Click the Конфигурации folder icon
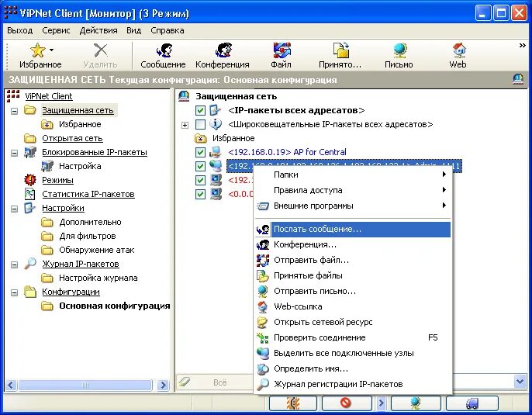This screenshot has width=532, height=415. [29, 291]
